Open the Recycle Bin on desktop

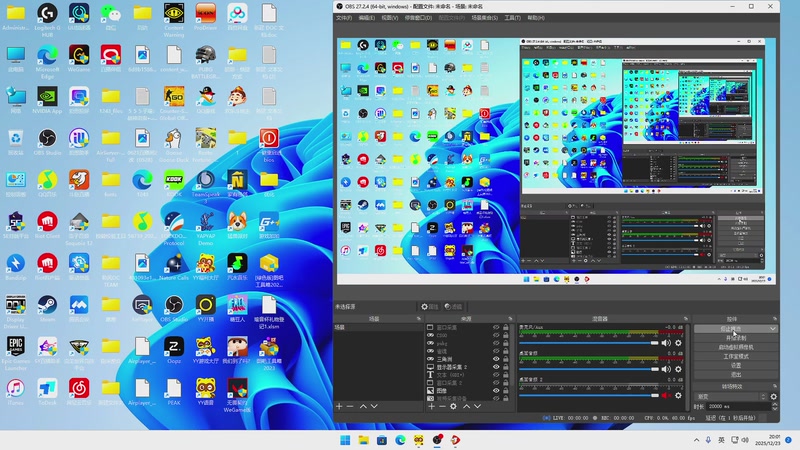point(15,142)
